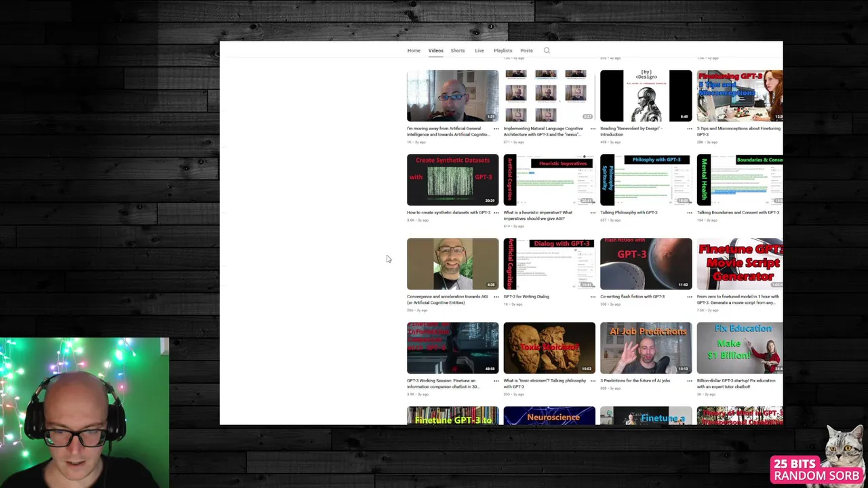Open three-dot menu for 'GPT-3 Working Session' video
The height and width of the screenshot is (488, 868).
point(496,380)
